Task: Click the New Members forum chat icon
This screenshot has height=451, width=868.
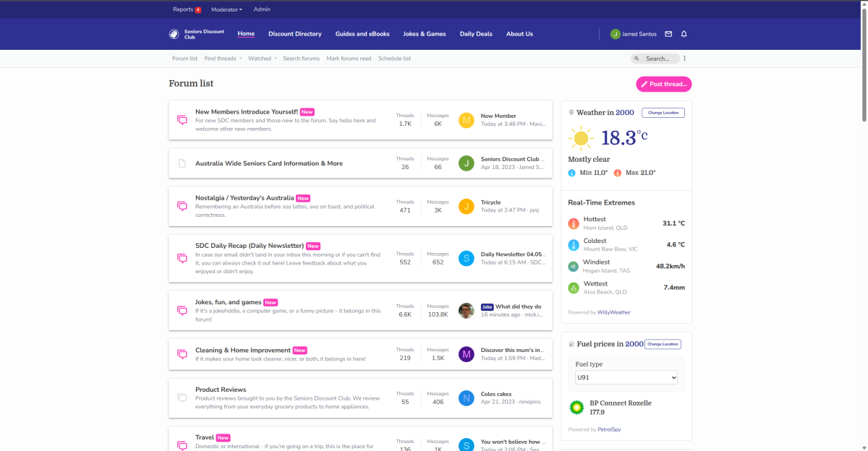Action: point(182,120)
